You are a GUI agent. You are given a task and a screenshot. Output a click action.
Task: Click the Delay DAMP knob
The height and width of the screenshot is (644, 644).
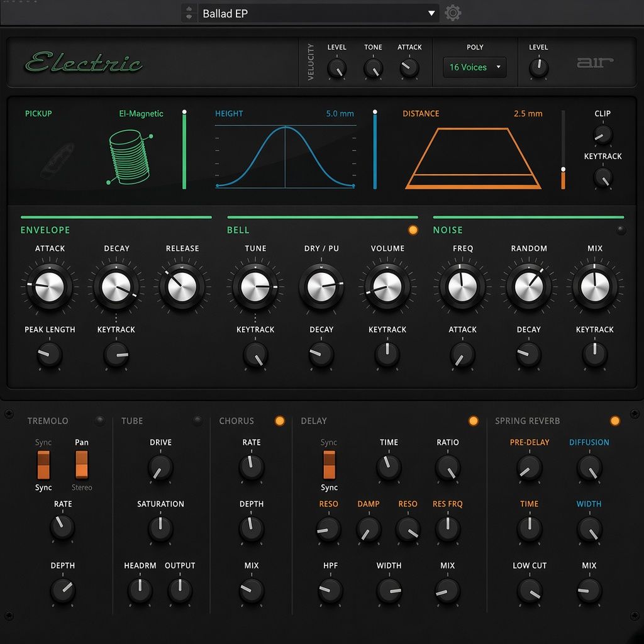(x=369, y=529)
